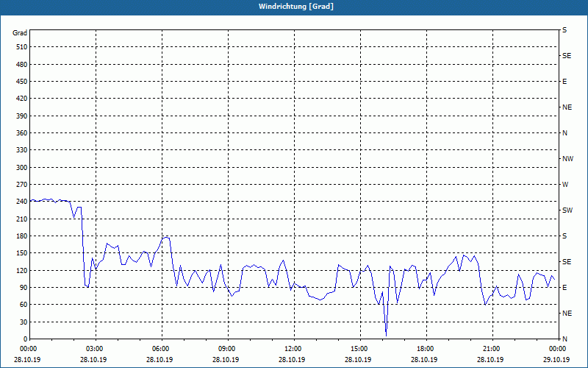Click the S compass label at 180 gridline
The height and width of the screenshot is (368, 588).
pos(564,236)
